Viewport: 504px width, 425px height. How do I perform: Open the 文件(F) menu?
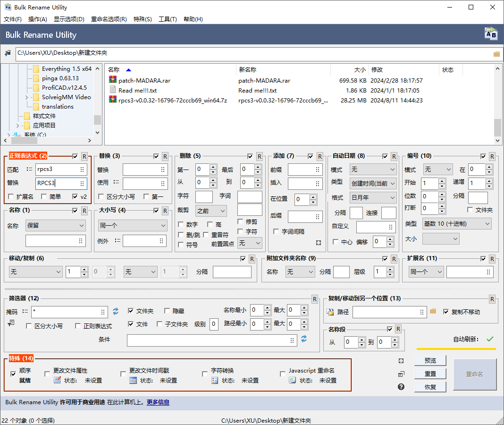pos(13,19)
